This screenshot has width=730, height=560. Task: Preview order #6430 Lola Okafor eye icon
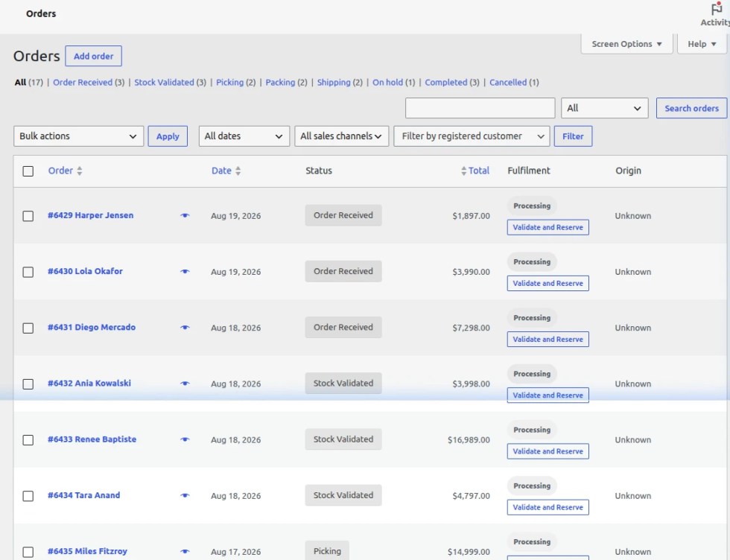click(185, 271)
